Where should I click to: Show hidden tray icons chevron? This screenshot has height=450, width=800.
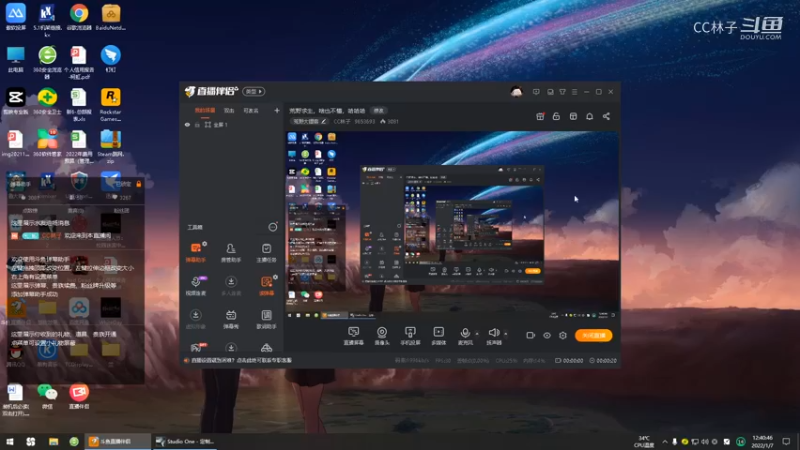(x=665, y=442)
